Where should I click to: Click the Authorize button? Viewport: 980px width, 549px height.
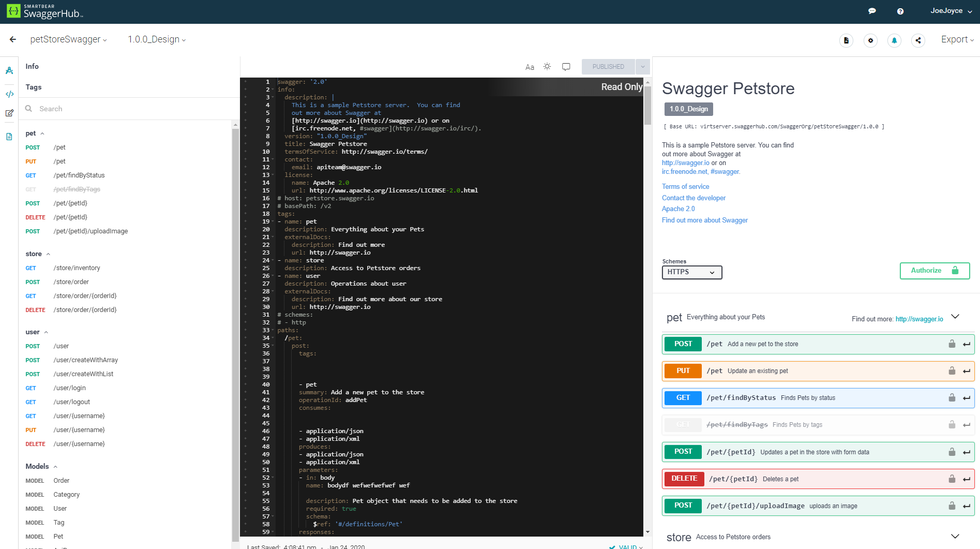pyautogui.click(x=934, y=271)
